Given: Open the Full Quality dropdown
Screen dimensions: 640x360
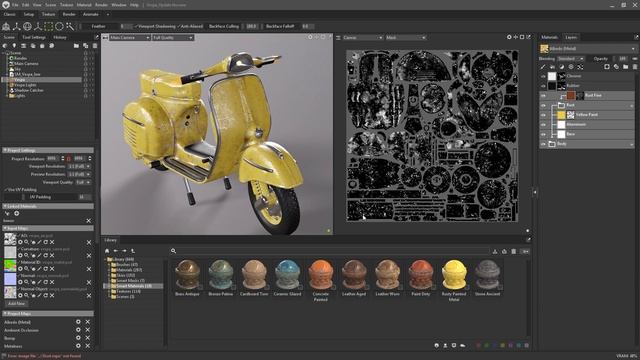Looking at the screenshot, I should tap(173, 38).
